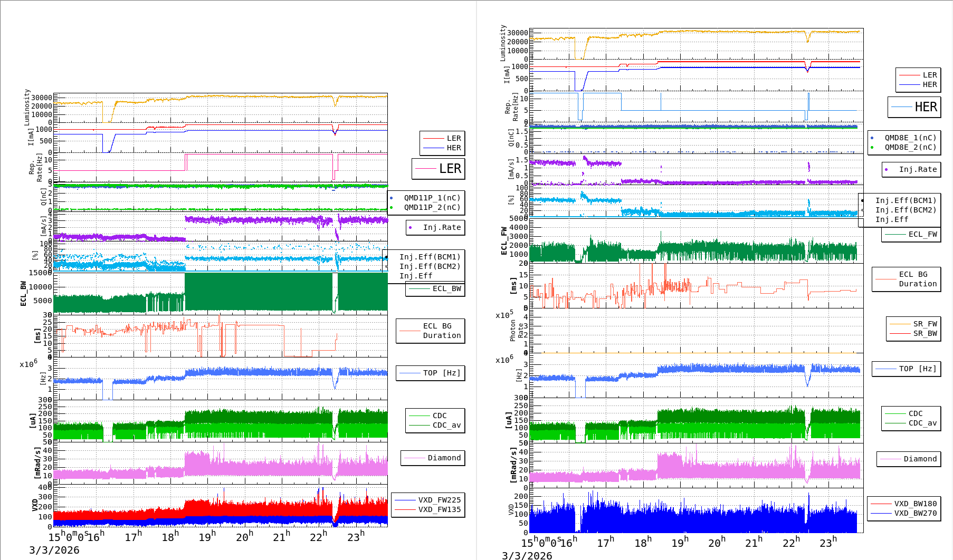Click the left plot Luminosity axis title
Viewport: 953px width, 560px height.
(x=27, y=107)
